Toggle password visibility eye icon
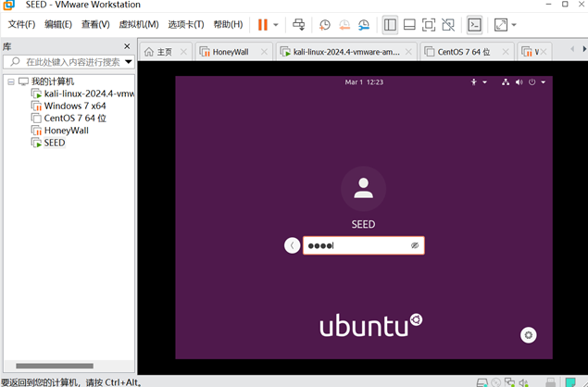This screenshot has height=387, width=588. pyautogui.click(x=414, y=245)
